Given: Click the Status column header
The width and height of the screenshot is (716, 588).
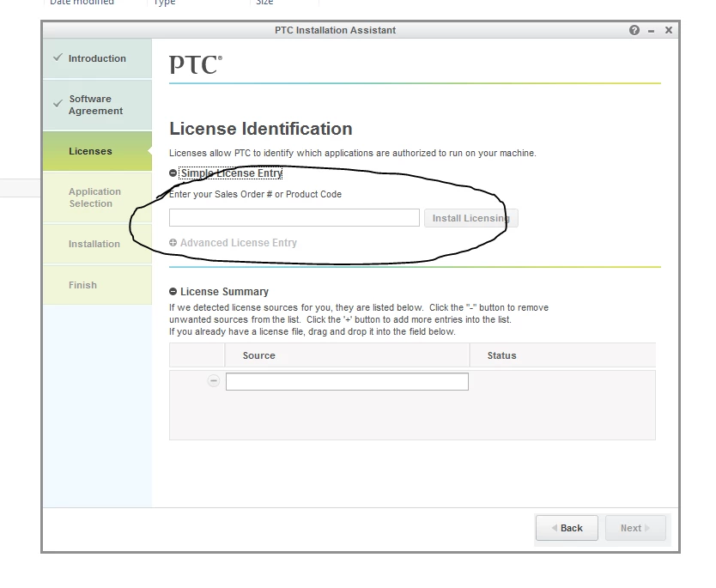Looking at the screenshot, I should coord(562,355).
